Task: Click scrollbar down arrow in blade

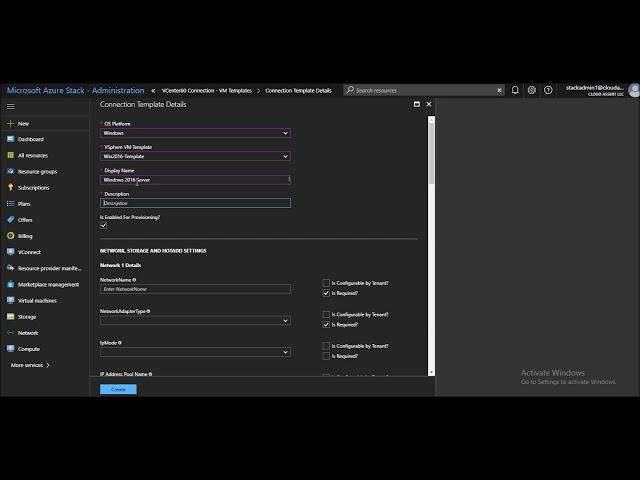Action: pos(431,372)
